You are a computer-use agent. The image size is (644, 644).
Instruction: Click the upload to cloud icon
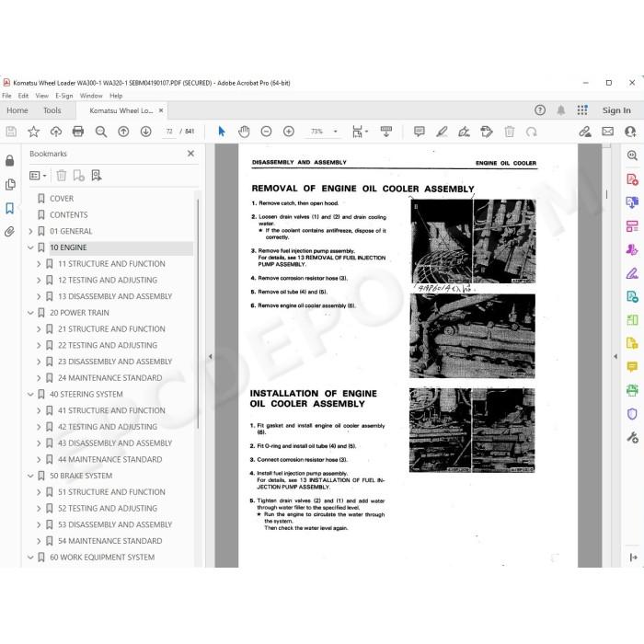(56, 132)
